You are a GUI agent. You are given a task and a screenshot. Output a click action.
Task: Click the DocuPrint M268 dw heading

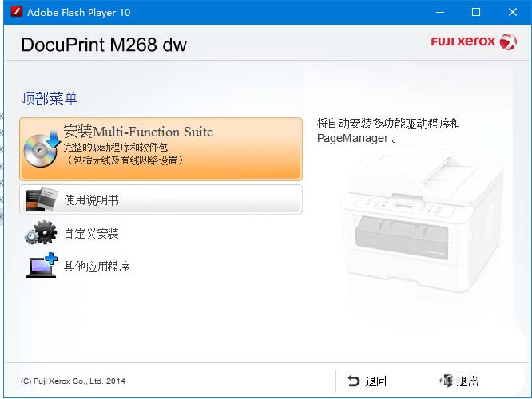click(x=104, y=45)
